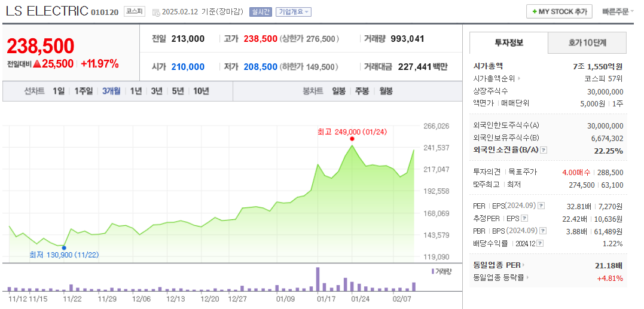Show the 월봉 candlestick chart

pos(386,91)
